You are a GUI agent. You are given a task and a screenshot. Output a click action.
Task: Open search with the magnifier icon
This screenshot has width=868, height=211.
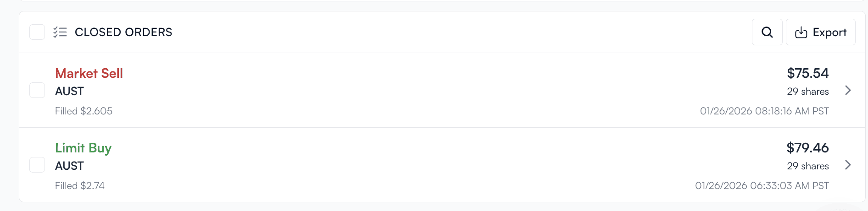point(767,32)
